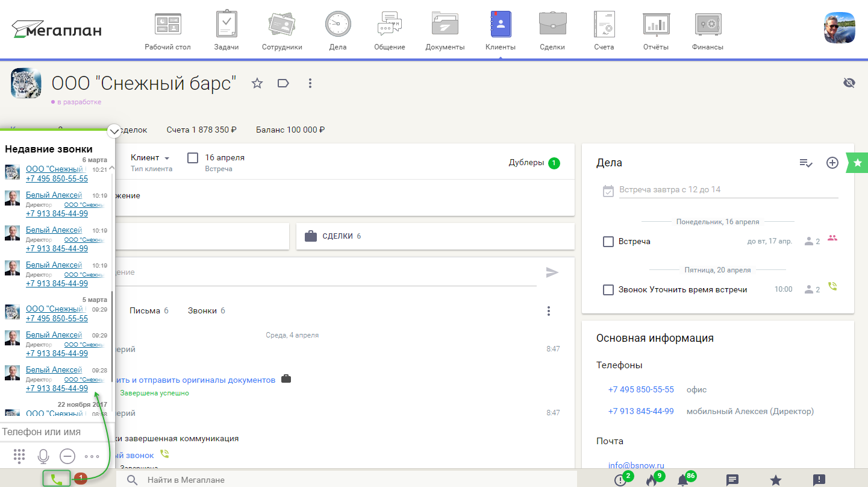Open feedback exclamation icon in bottom bar
868x487 pixels.
click(x=819, y=480)
